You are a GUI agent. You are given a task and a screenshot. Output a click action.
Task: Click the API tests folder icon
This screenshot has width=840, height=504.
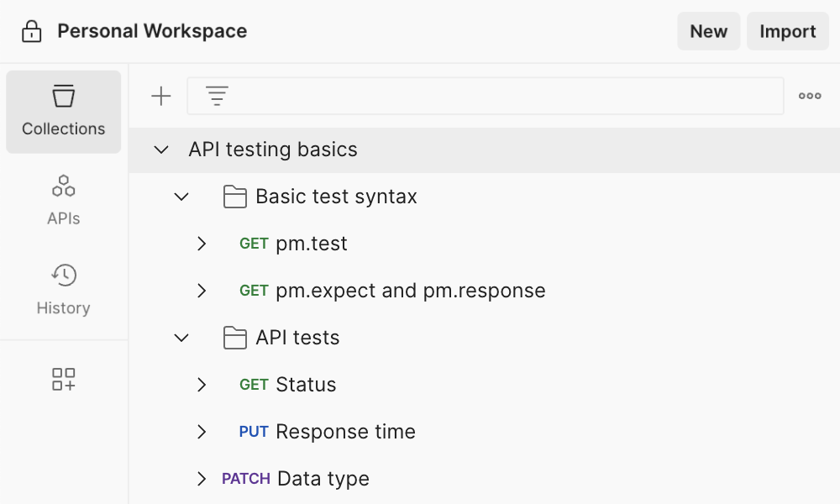235,338
